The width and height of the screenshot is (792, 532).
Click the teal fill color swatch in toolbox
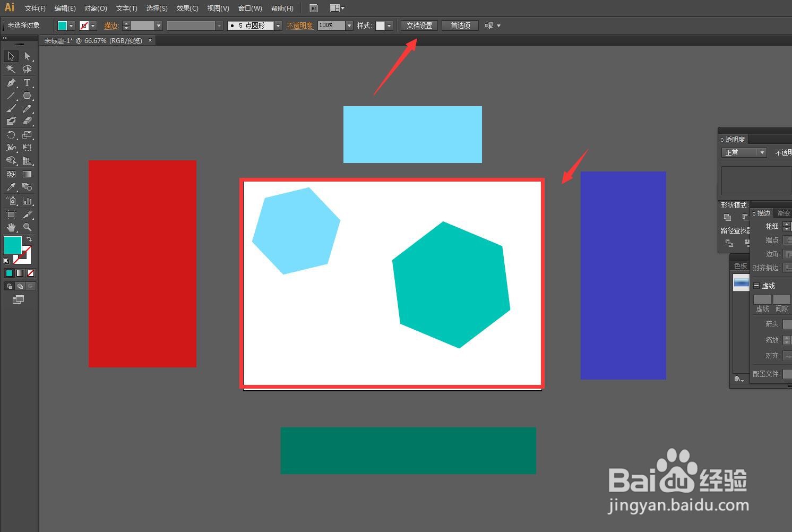point(13,245)
